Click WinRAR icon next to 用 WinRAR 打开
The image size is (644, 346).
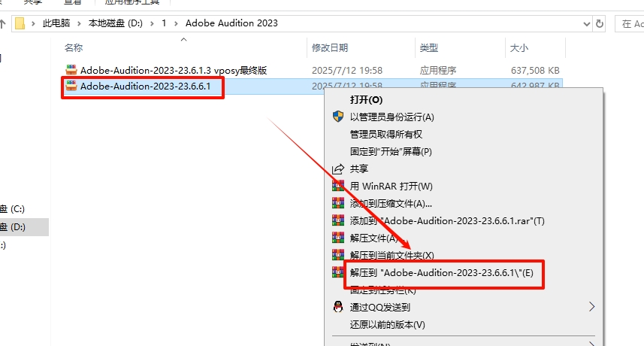pyautogui.click(x=338, y=186)
